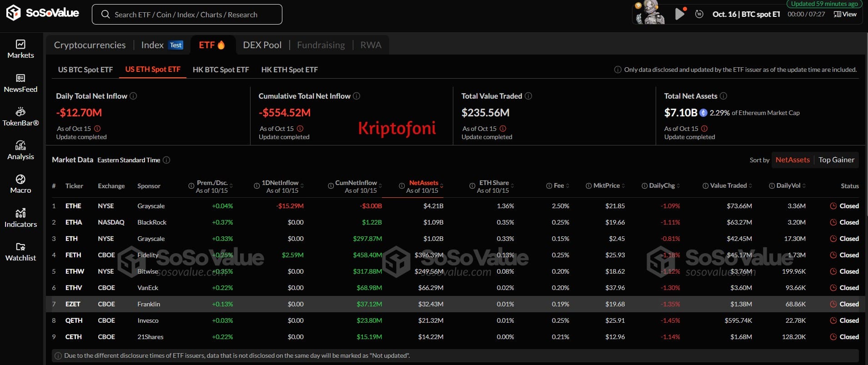Open the RWA tab
Image resolution: width=868 pixels, height=365 pixels.
[371, 45]
